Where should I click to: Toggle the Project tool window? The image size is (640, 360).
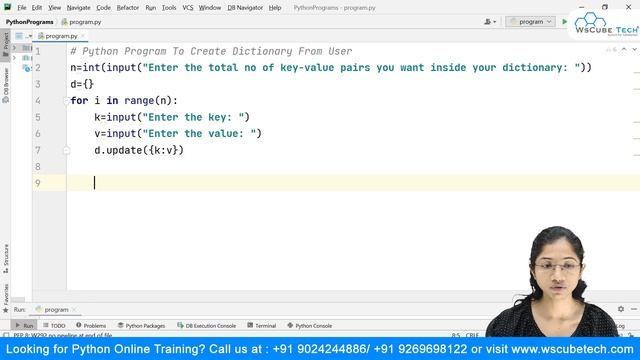(x=5, y=44)
